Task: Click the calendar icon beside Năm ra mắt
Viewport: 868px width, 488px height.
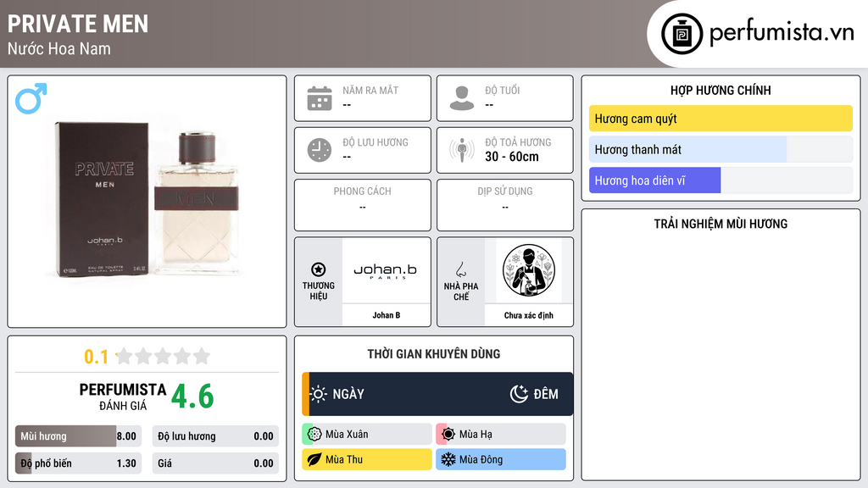Action: [x=320, y=98]
